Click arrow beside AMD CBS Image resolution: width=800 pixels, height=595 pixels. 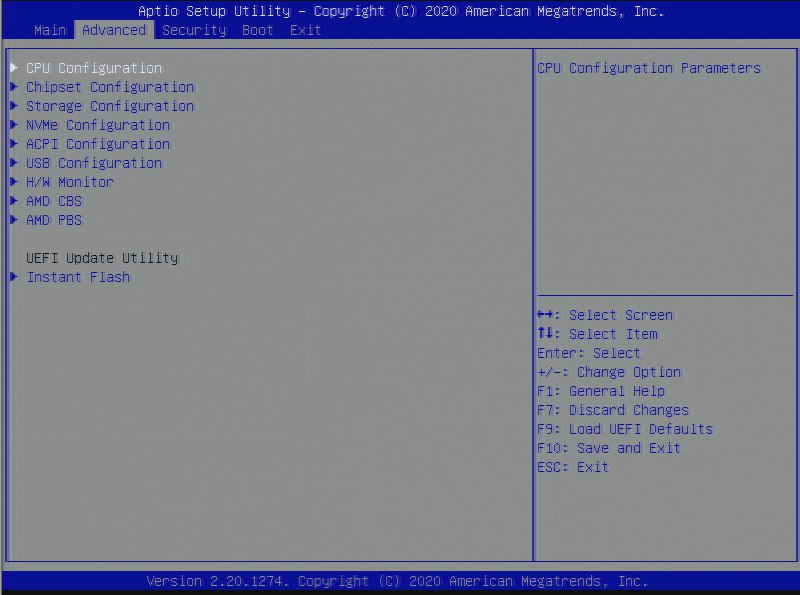pyautogui.click(x=14, y=201)
